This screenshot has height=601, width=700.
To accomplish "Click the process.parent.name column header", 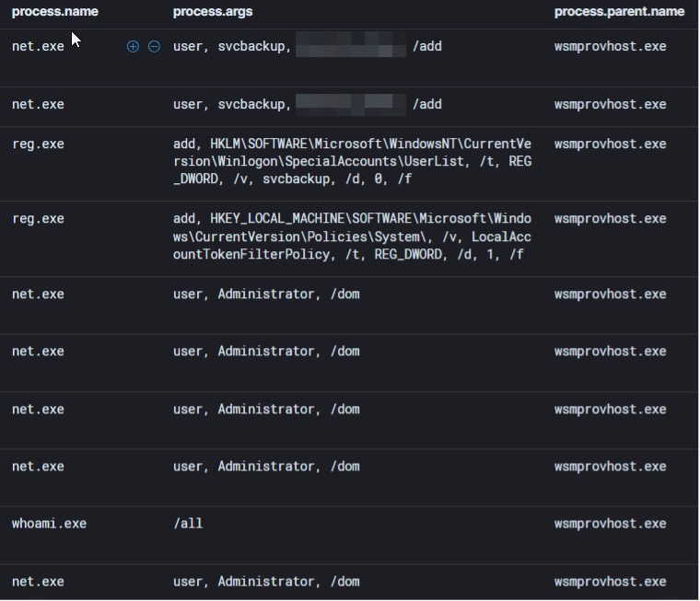I will [619, 12].
